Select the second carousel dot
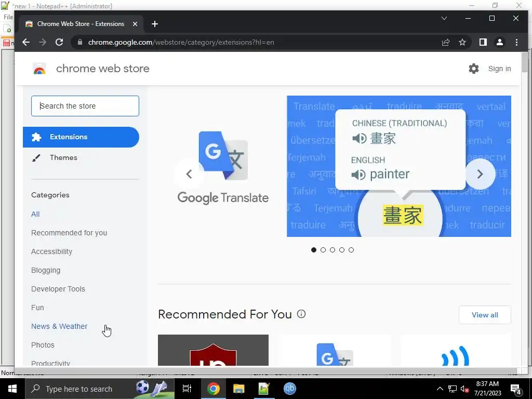The width and height of the screenshot is (532, 399). click(x=323, y=250)
